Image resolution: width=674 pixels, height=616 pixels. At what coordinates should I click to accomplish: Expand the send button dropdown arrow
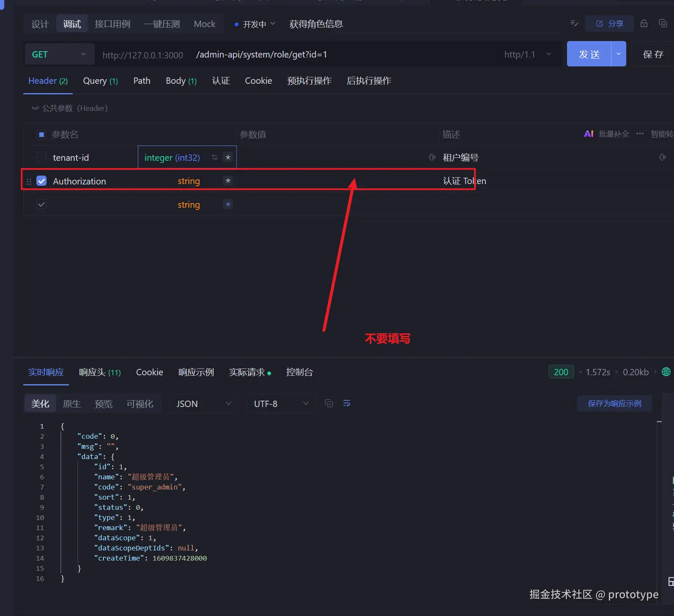(x=619, y=54)
